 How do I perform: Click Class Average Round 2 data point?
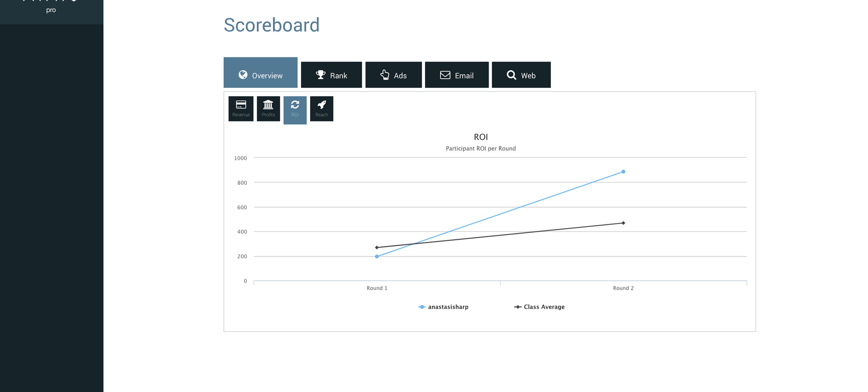[623, 223]
